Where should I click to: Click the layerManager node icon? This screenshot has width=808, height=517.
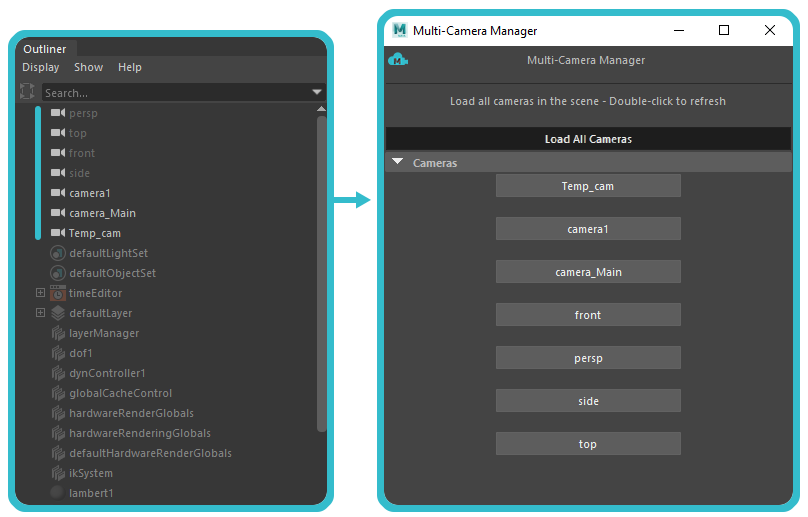58,333
